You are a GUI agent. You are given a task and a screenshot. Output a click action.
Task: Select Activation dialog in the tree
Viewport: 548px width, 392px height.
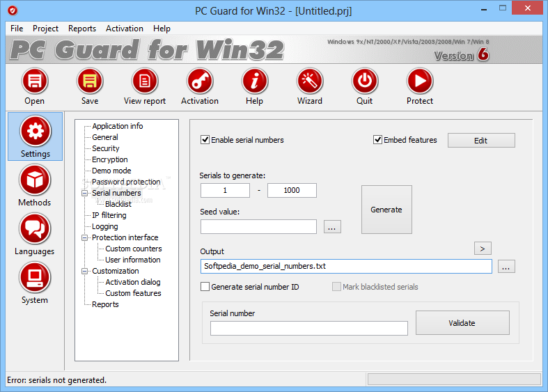133,282
